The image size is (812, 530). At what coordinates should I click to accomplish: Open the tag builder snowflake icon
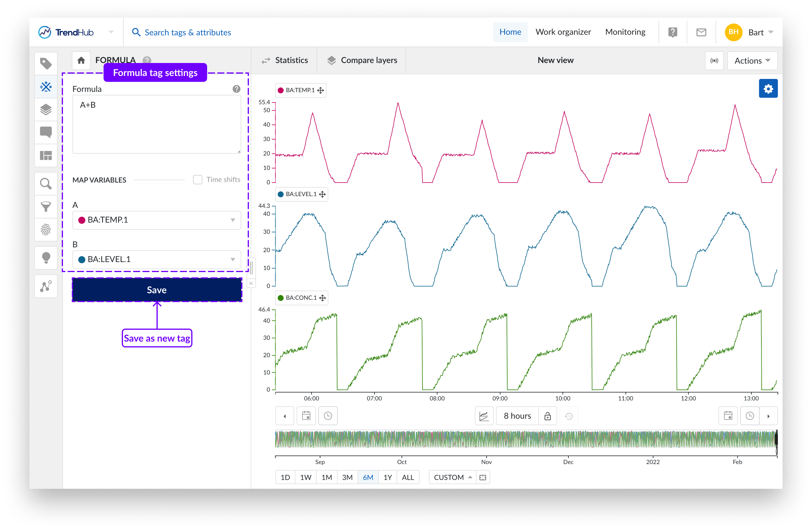click(46, 86)
